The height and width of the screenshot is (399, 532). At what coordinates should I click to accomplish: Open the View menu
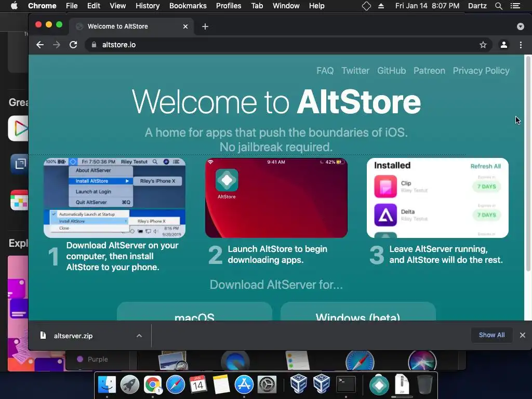click(118, 6)
